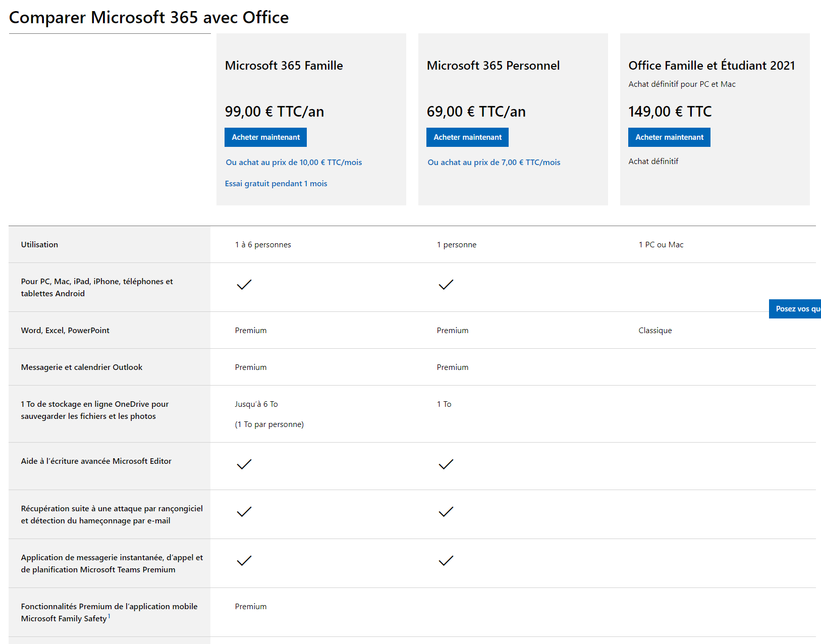
Task: Click Personnel checkmark for Teams Premium row
Action: point(446,561)
